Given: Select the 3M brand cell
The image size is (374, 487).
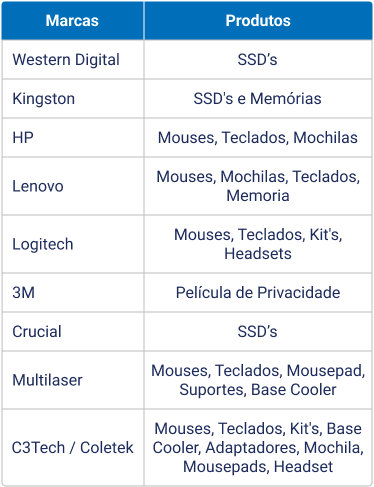Looking at the screenshot, I should [73, 293].
